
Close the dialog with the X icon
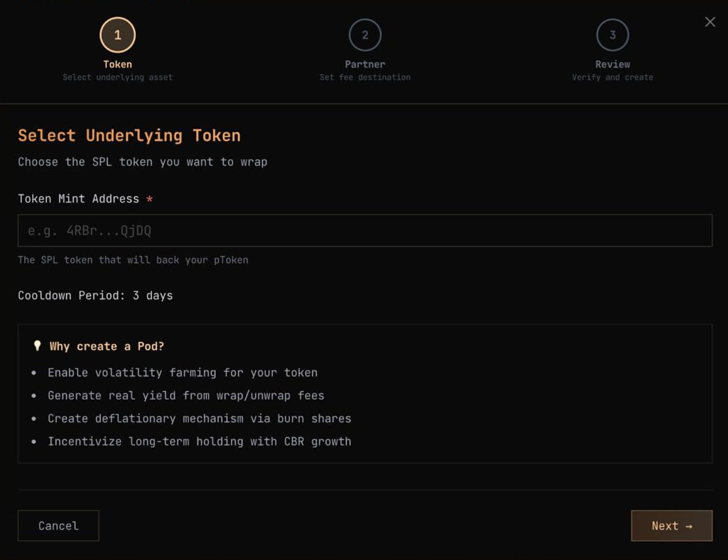coord(710,22)
